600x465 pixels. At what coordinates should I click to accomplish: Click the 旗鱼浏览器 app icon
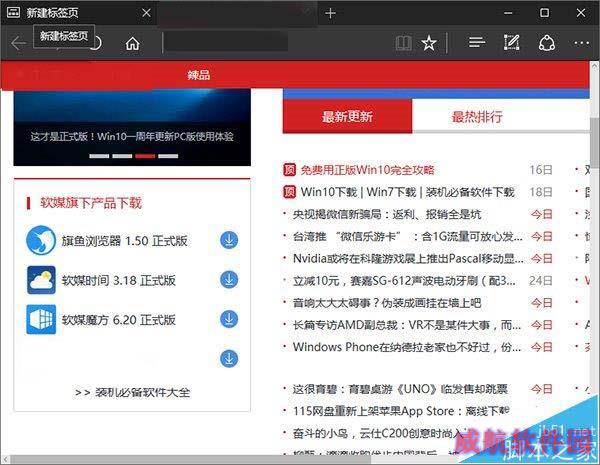pyautogui.click(x=41, y=240)
